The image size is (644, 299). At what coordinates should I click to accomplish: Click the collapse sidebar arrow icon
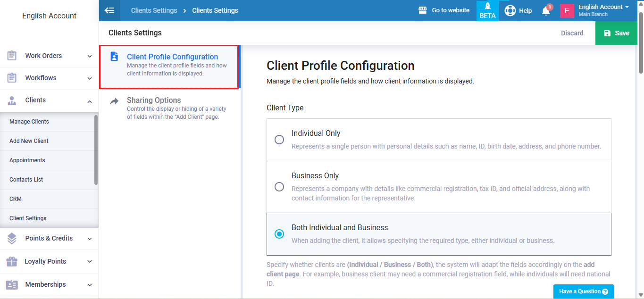(109, 10)
